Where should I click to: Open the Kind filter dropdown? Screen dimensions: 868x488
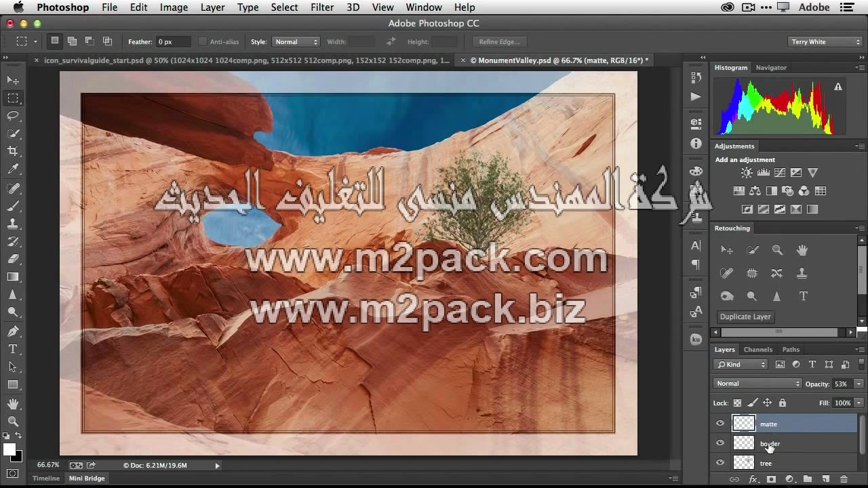click(741, 365)
